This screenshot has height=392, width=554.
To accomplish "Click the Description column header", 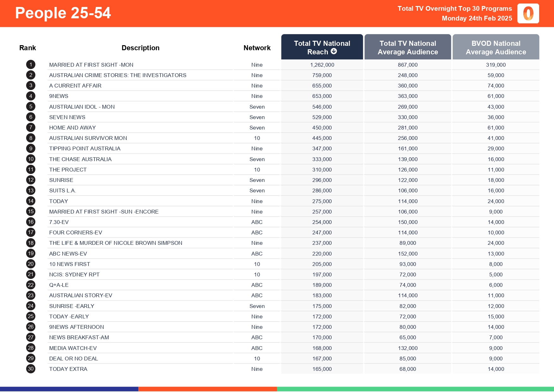I will point(141,47).
